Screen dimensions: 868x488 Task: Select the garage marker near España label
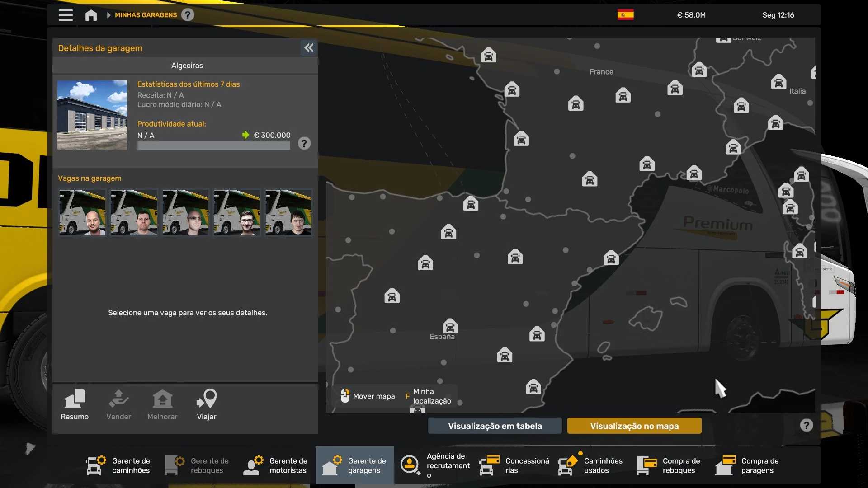(450, 326)
